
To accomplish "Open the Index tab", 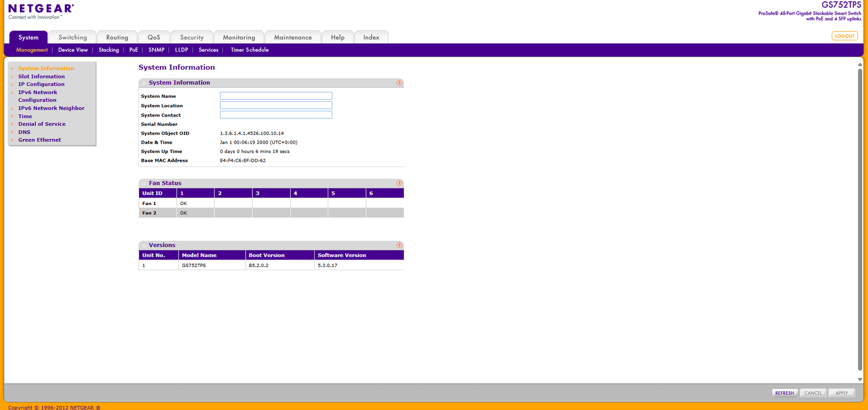I will pyautogui.click(x=371, y=37).
